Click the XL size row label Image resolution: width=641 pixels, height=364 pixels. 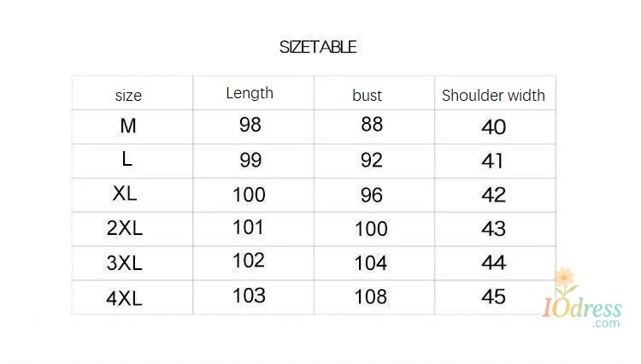click(x=125, y=193)
